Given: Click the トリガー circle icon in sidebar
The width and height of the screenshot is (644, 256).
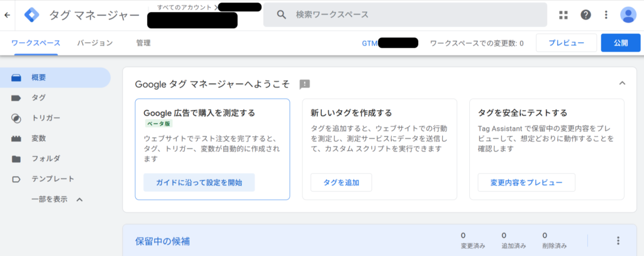Looking at the screenshot, I should tap(16, 118).
